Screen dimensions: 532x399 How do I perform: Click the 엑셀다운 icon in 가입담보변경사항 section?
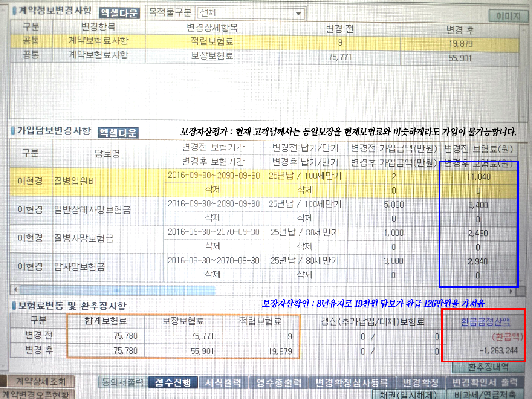click(118, 133)
